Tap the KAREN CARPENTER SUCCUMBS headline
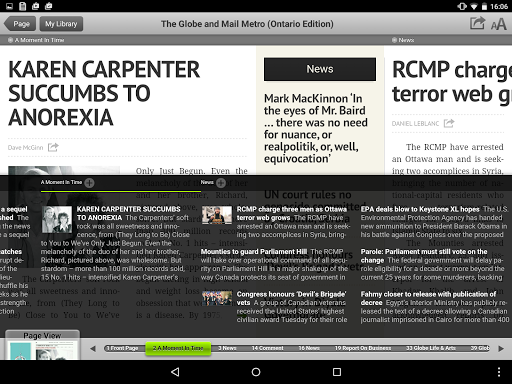 [x=104, y=93]
